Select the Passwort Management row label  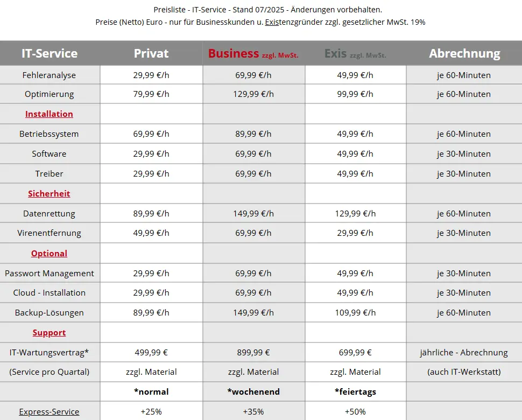(x=50, y=274)
